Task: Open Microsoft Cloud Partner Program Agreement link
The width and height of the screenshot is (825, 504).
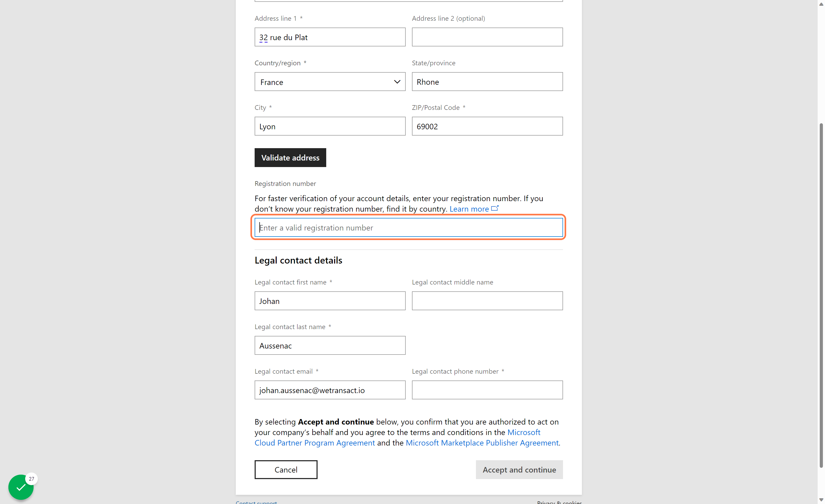Action: point(398,437)
